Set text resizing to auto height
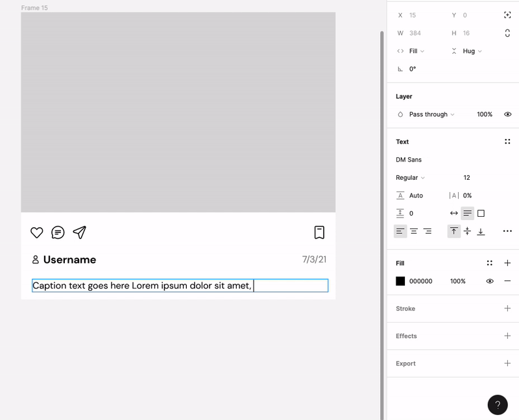 coord(467,214)
